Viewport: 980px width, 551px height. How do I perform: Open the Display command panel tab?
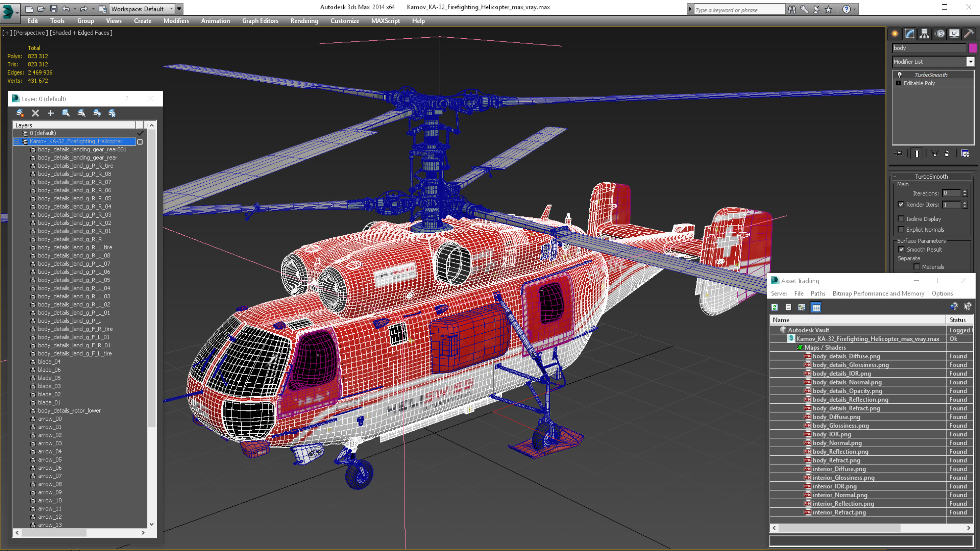[954, 34]
